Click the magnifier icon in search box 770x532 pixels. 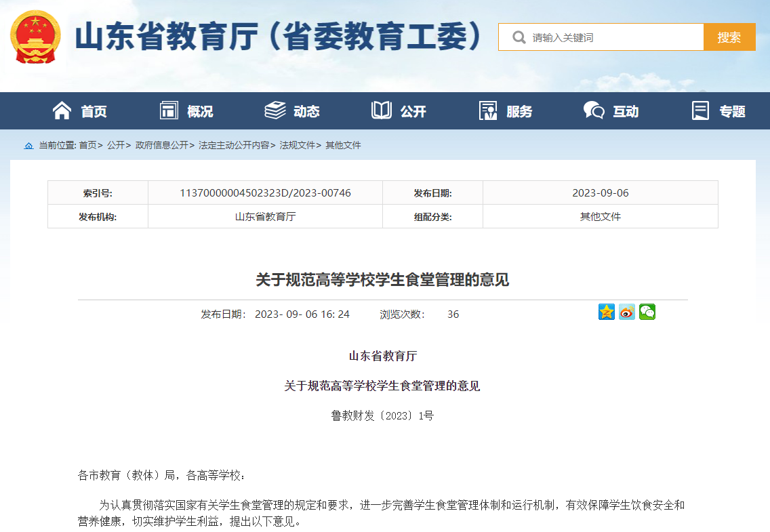coord(519,37)
